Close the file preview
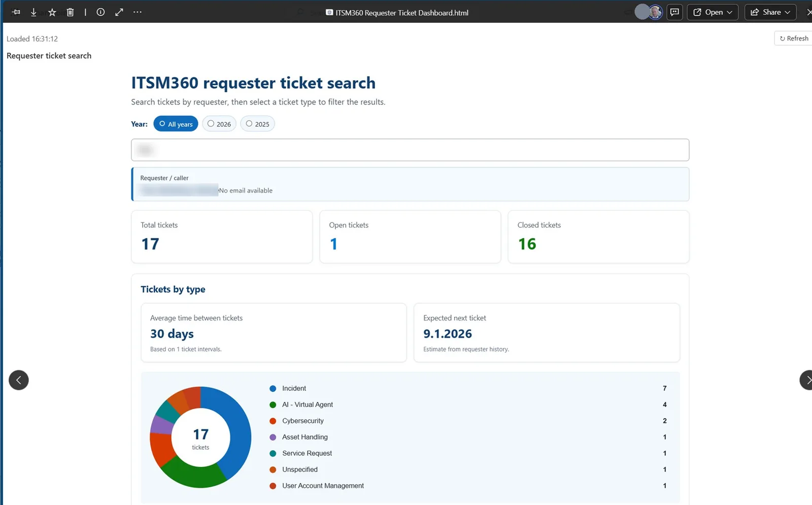Viewport: 812px width, 505px height. pos(808,12)
